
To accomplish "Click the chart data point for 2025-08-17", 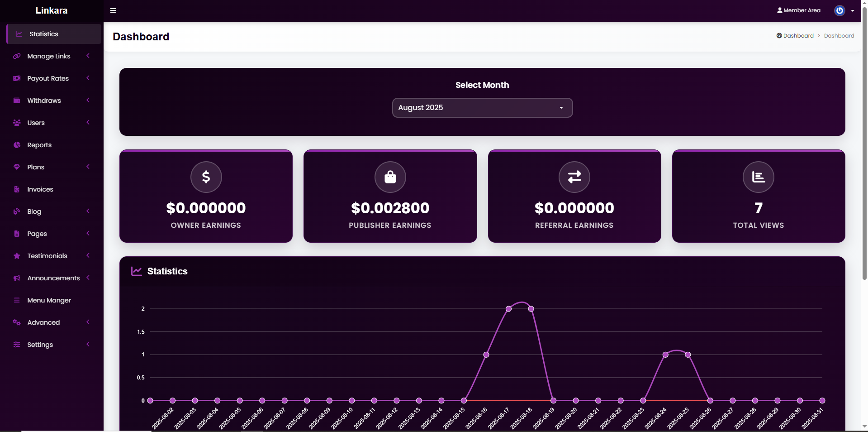I will [508, 309].
